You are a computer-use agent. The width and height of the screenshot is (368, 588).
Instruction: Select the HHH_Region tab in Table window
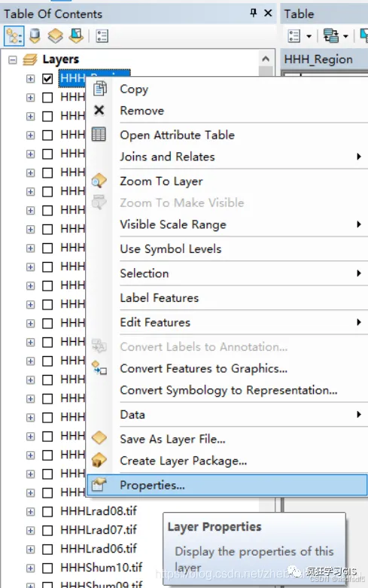(318, 59)
